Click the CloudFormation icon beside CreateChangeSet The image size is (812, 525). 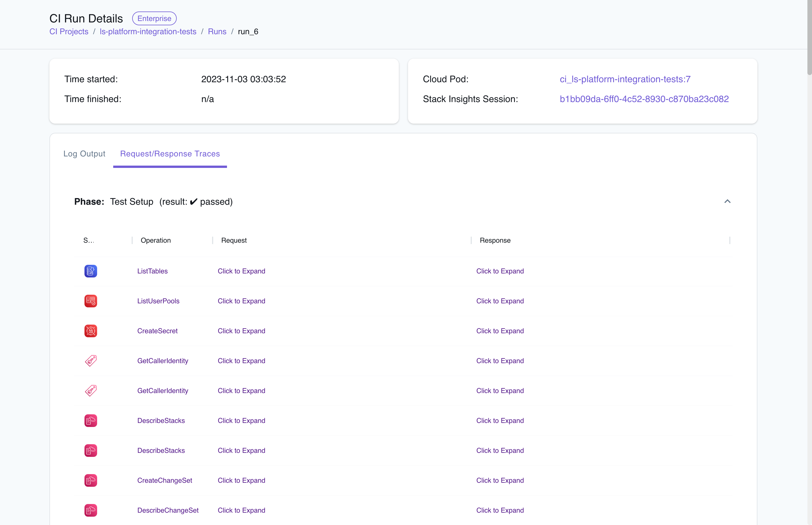(90, 480)
